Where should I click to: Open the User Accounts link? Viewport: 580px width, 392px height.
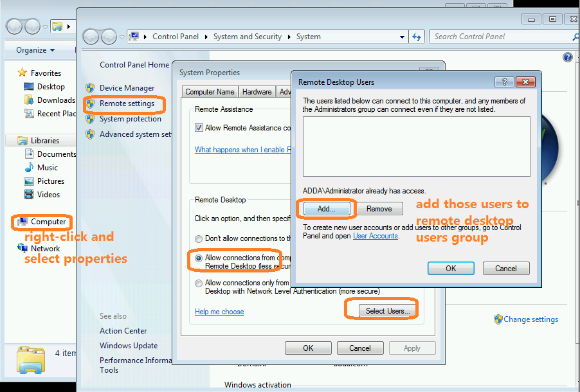[375, 236]
